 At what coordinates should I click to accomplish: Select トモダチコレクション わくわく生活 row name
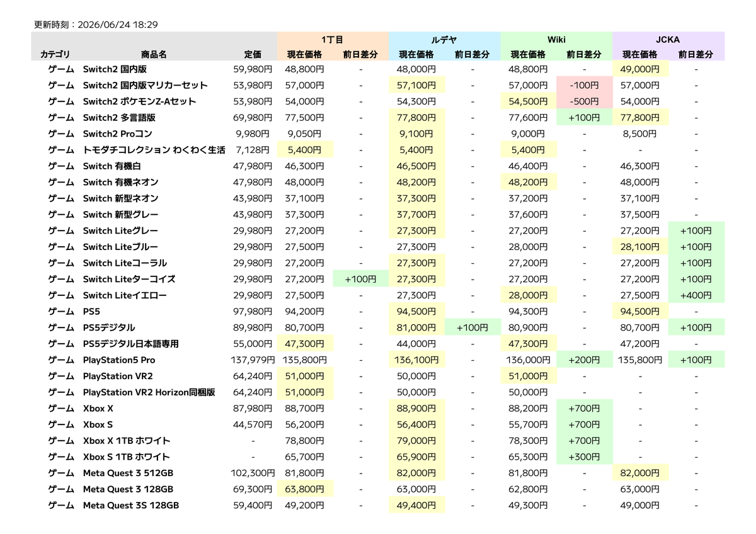click(x=154, y=150)
